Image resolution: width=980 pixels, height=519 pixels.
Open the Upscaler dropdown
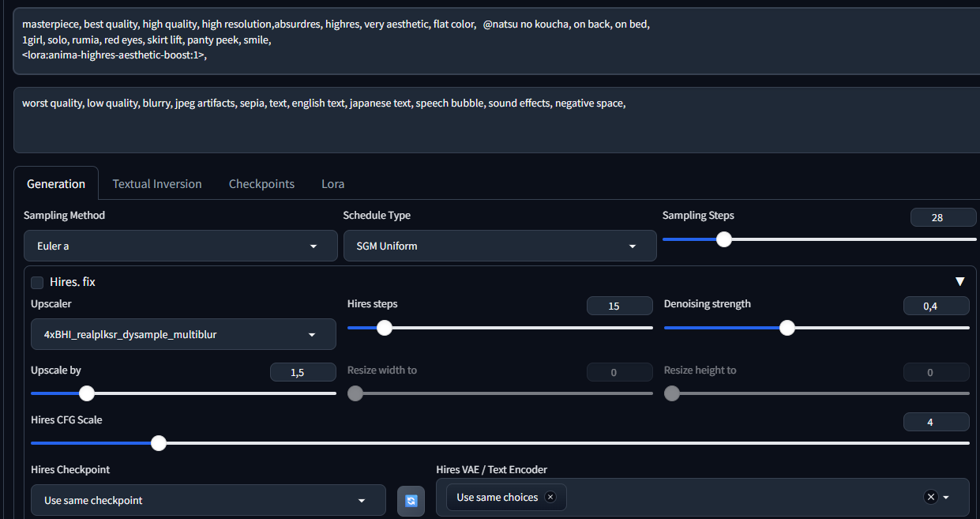pyautogui.click(x=183, y=334)
